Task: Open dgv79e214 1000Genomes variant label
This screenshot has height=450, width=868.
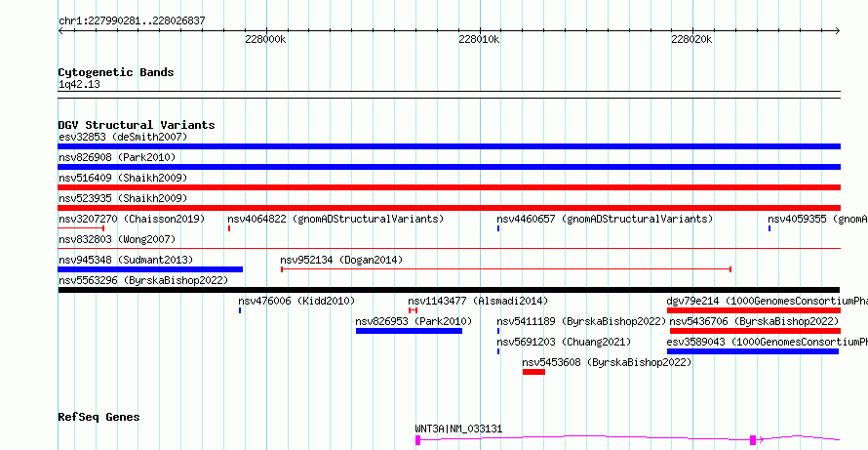Action: click(768, 301)
